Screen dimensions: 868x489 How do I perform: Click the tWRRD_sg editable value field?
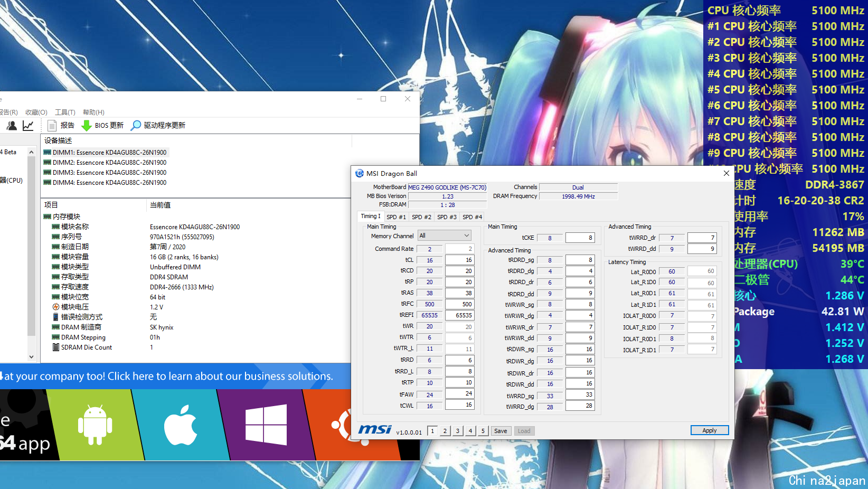(x=580, y=394)
